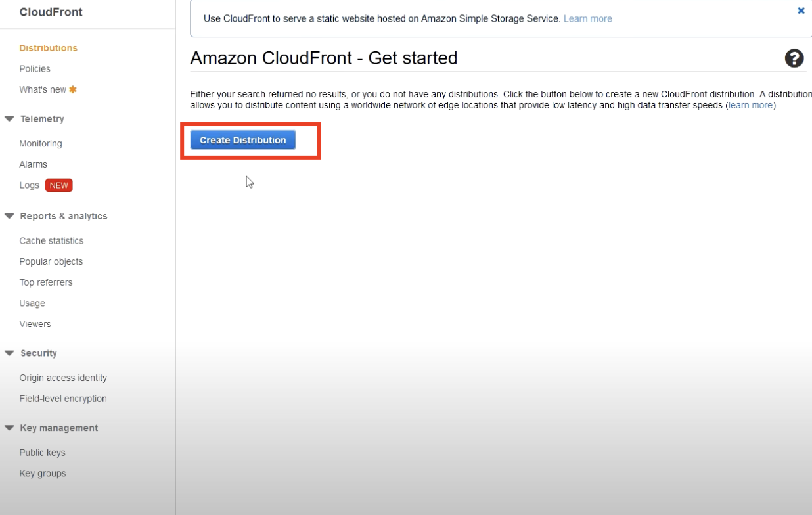This screenshot has width=812, height=515.
Task: Click the What's new asterisk icon
Action: tap(73, 89)
